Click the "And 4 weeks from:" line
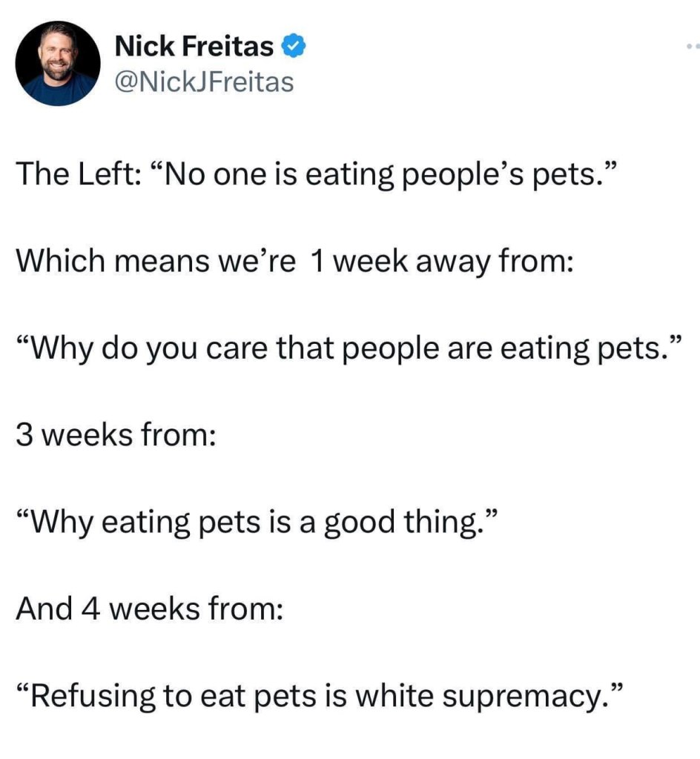Viewport: 700px width, 759px height. pos(149,609)
